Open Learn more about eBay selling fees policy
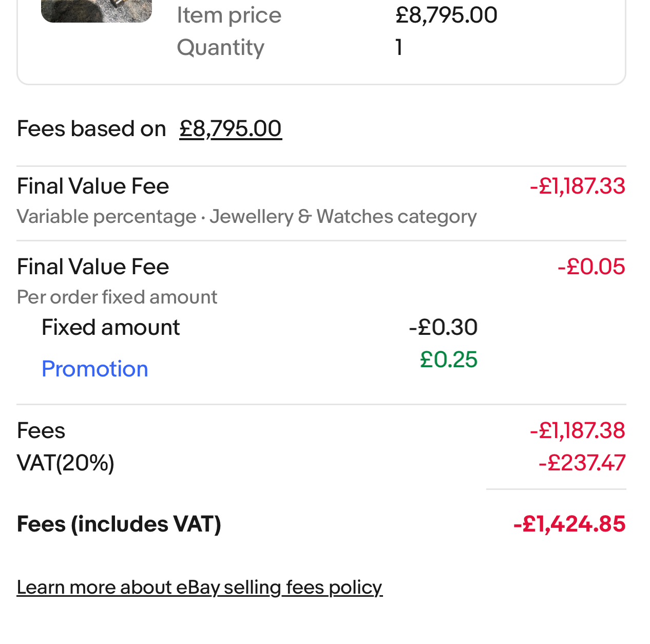The width and height of the screenshot is (650, 644). click(199, 587)
